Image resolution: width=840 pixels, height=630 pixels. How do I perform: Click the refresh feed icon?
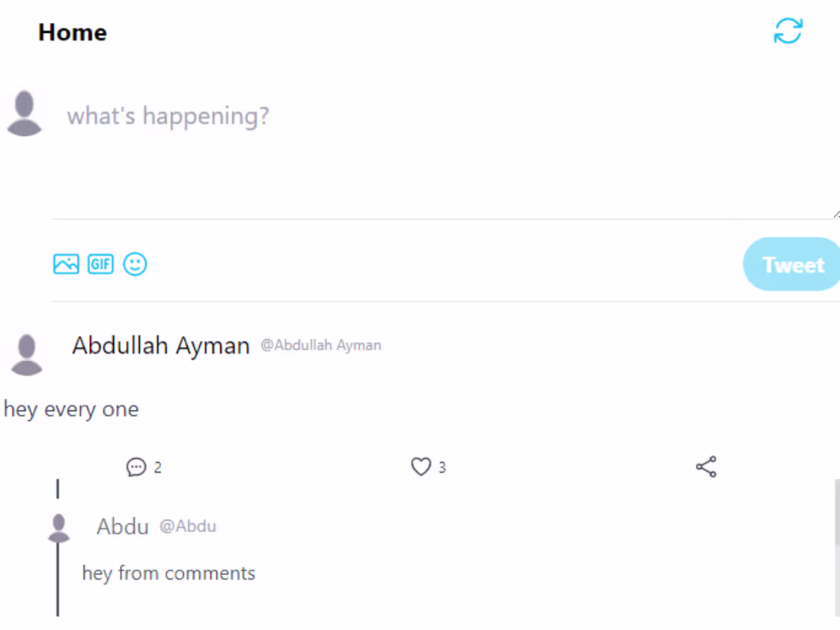pyautogui.click(x=788, y=31)
